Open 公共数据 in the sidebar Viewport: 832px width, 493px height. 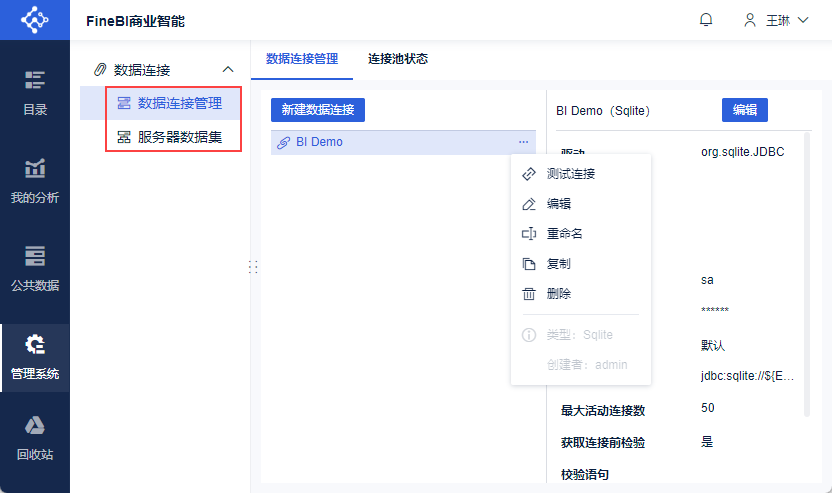coord(35,269)
